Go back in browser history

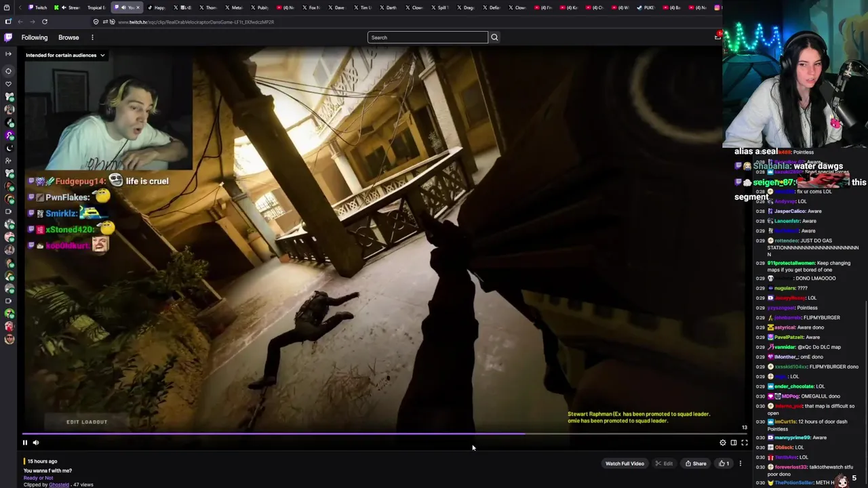(20, 22)
